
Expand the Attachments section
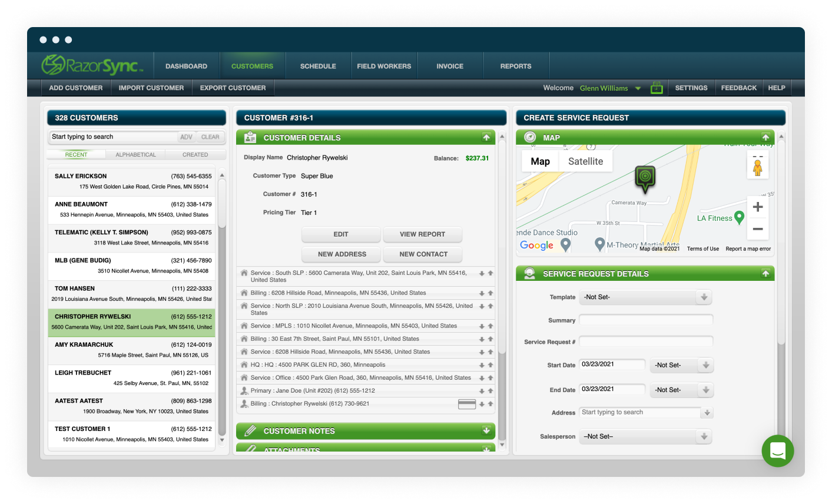[x=487, y=449]
